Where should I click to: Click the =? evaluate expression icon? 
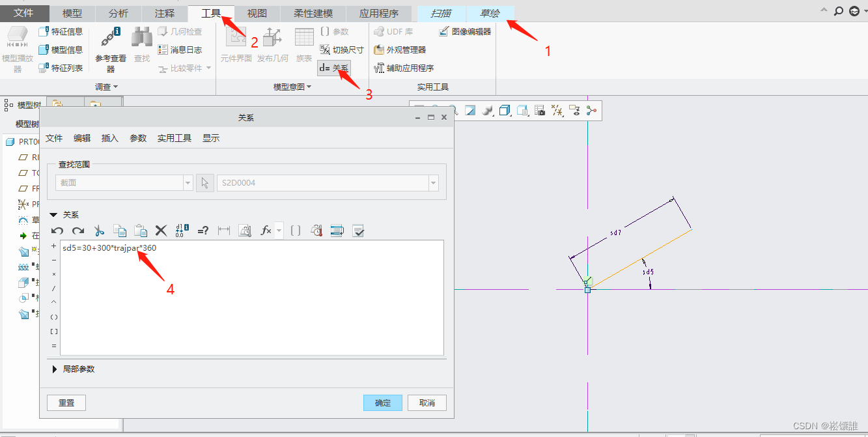(203, 231)
